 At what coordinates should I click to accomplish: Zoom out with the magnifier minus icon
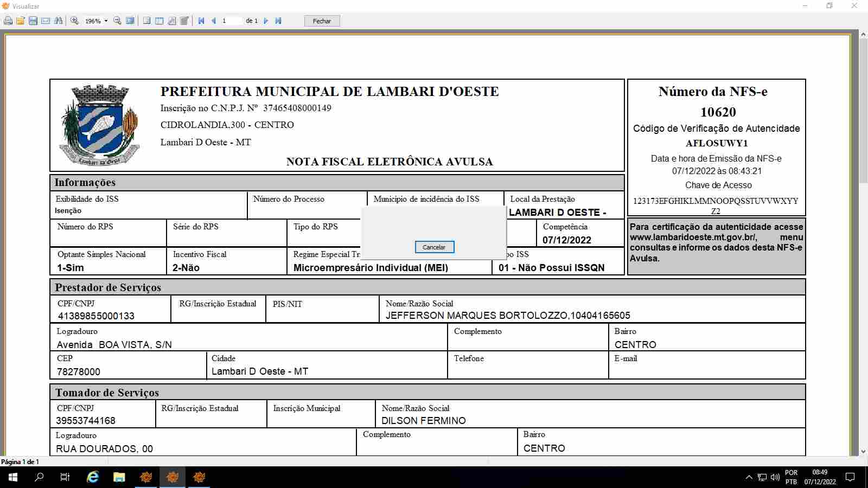(117, 21)
